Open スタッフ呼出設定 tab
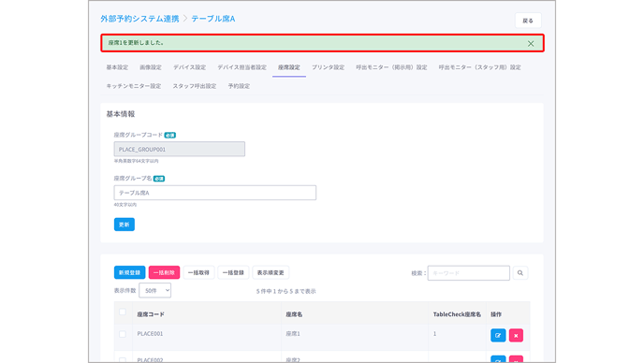Screen dimensions: 644x363 195,86
